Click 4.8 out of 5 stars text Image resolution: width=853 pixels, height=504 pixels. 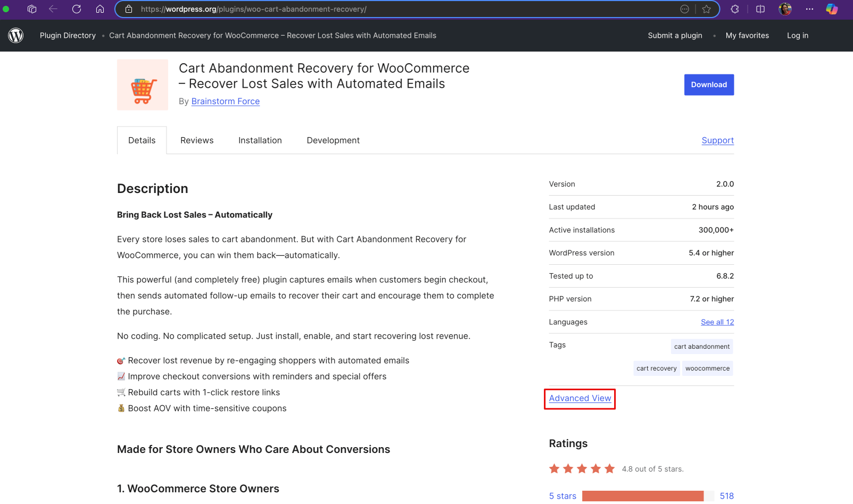pyautogui.click(x=653, y=469)
